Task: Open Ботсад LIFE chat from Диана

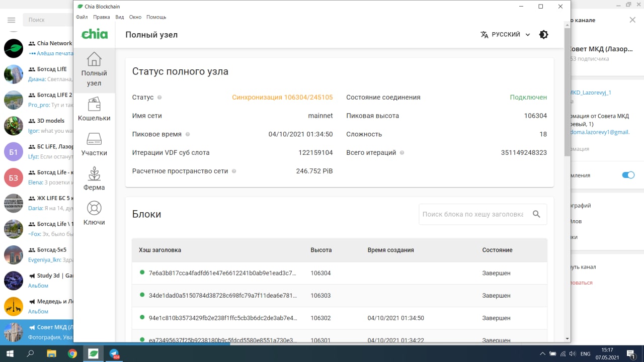Action: [x=37, y=74]
